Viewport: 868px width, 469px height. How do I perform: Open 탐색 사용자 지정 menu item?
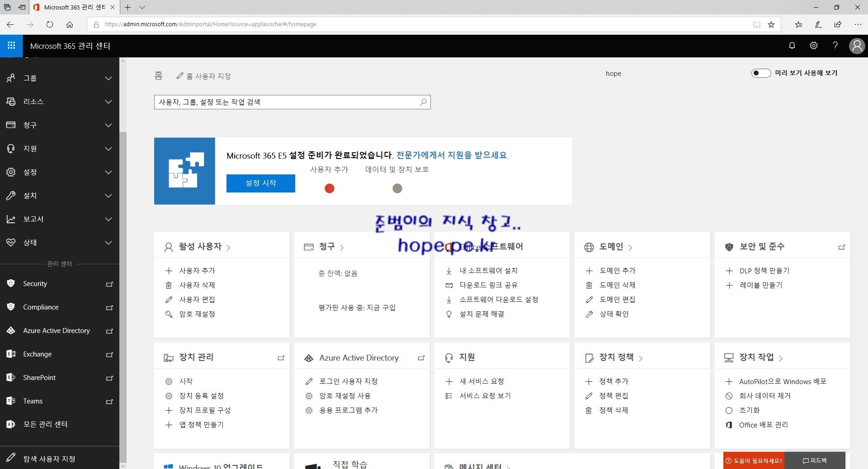[60, 459]
